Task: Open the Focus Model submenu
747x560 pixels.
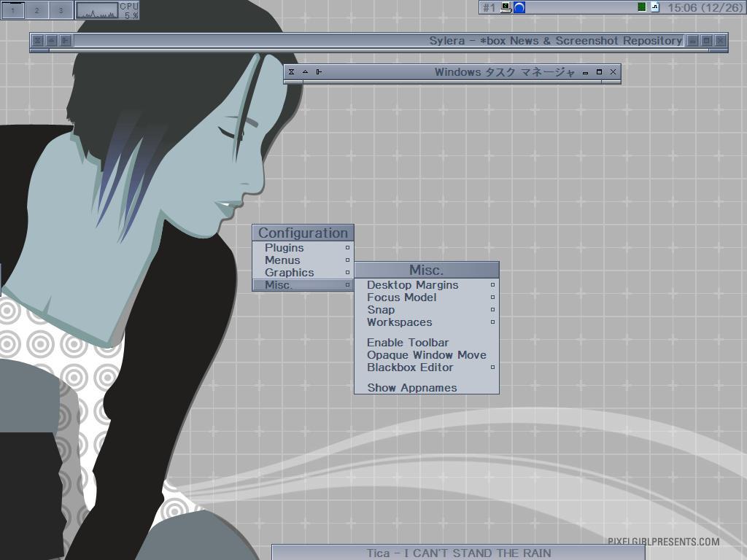Action: (x=426, y=297)
